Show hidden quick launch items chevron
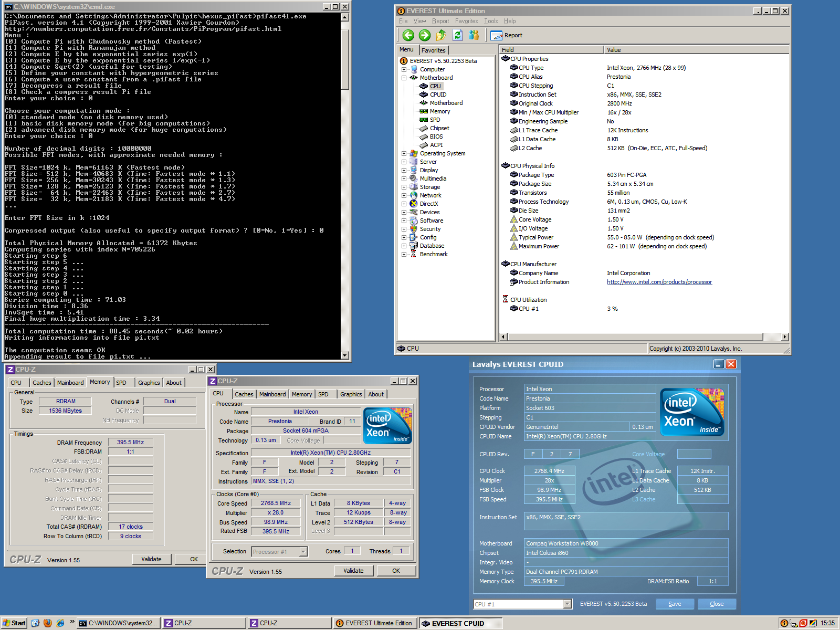Screen dimensions: 840x630 [72, 622]
